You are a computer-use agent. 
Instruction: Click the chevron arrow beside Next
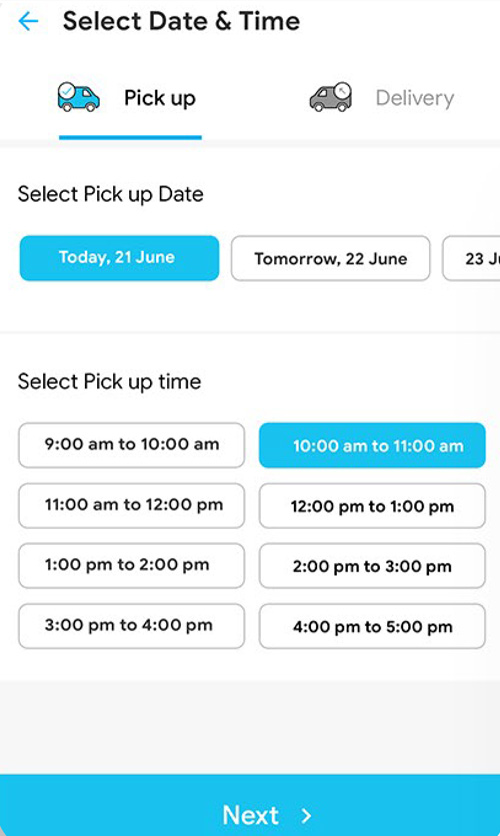(306, 815)
